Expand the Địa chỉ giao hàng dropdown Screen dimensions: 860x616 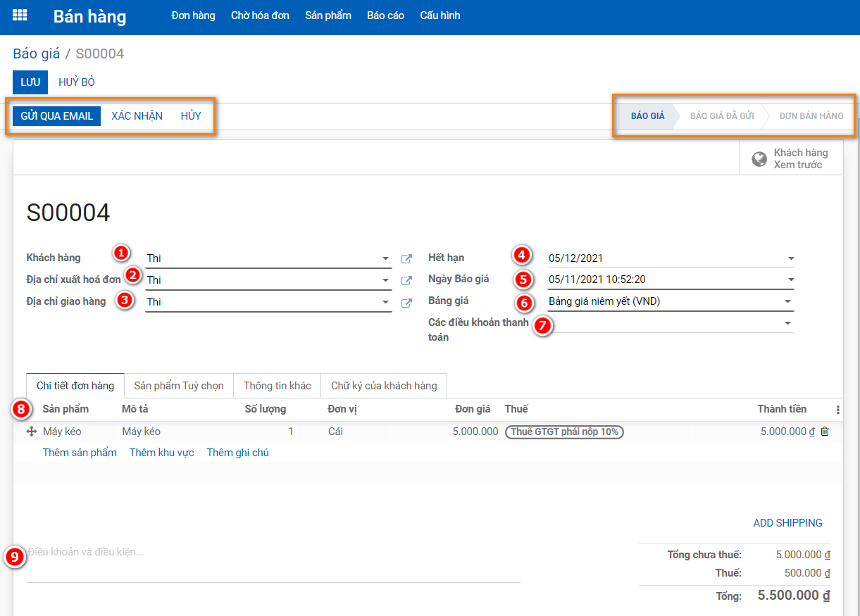tap(385, 302)
